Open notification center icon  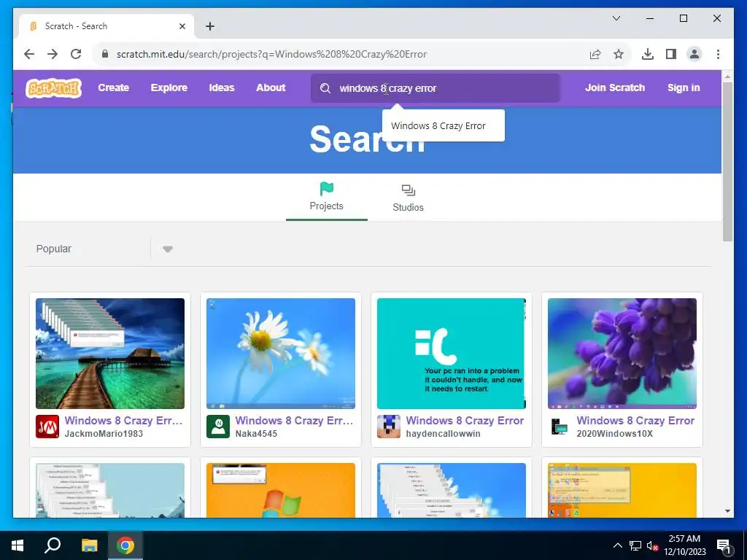[x=724, y=545]
